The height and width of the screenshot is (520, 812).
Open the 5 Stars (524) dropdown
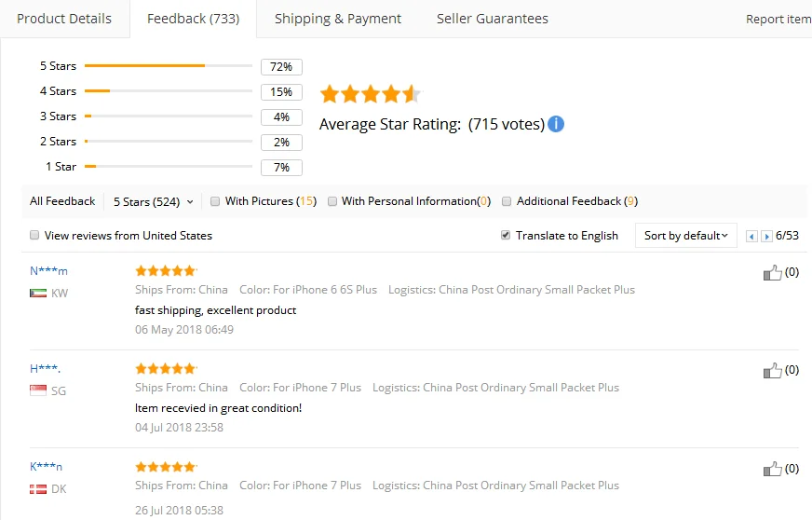pos(154,201)
